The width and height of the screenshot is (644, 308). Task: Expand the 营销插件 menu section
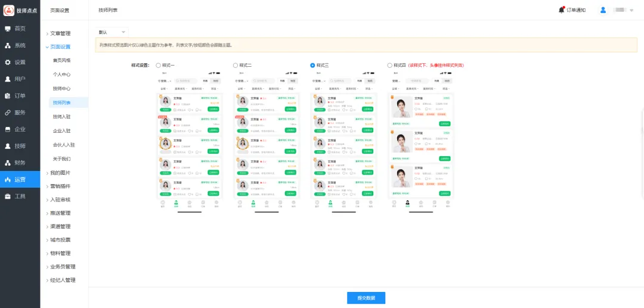(60, 186)
